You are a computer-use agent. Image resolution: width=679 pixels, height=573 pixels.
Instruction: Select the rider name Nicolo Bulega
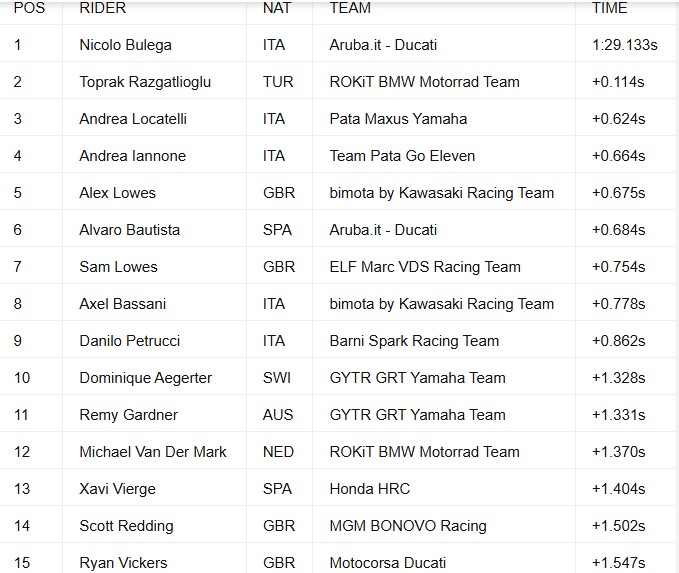click(126, 45)
